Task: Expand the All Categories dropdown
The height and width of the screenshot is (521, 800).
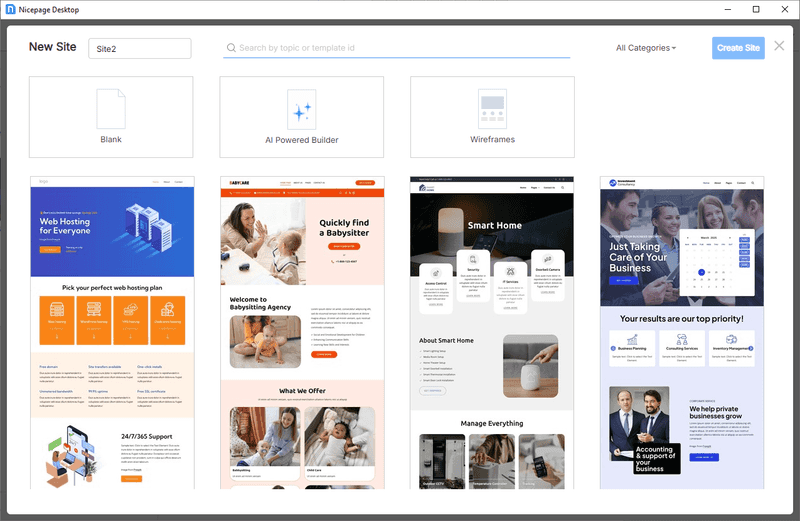Action: (645, 48)
